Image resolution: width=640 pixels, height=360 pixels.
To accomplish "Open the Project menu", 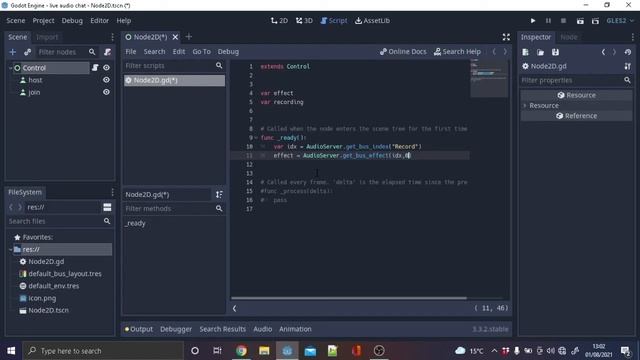I will pos(43,20).
